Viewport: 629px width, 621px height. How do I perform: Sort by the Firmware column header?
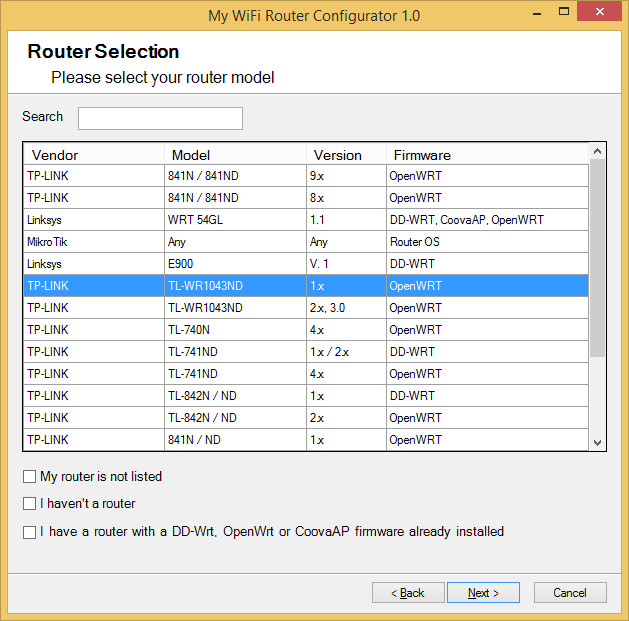[487, 155]
